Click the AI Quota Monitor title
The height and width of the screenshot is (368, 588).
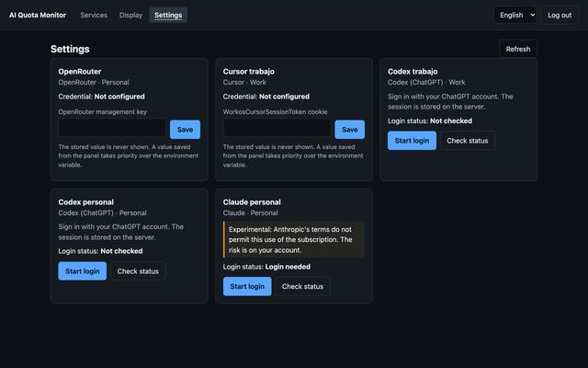pyautogui.click(x=38, y=15)
